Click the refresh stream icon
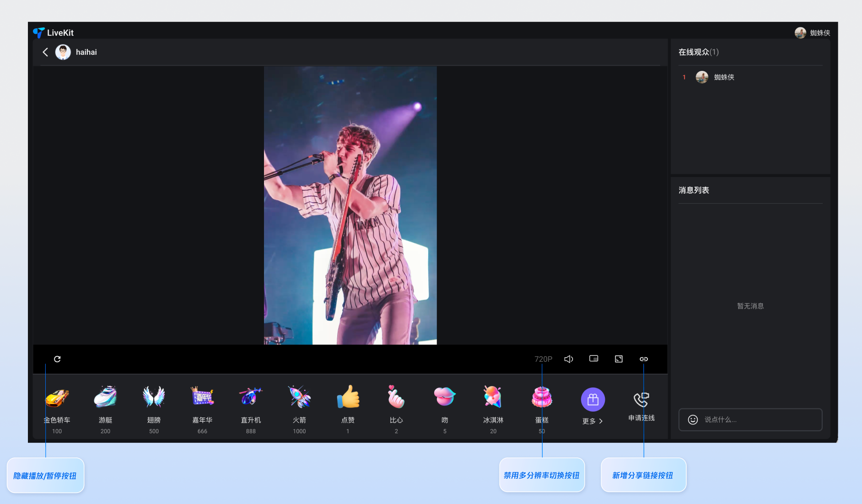This screenshot has height=504, width=862. pos(57,359)
